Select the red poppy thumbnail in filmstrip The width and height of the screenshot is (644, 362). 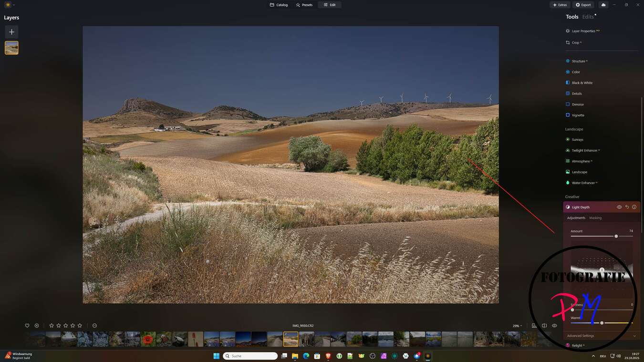(148, 339)
